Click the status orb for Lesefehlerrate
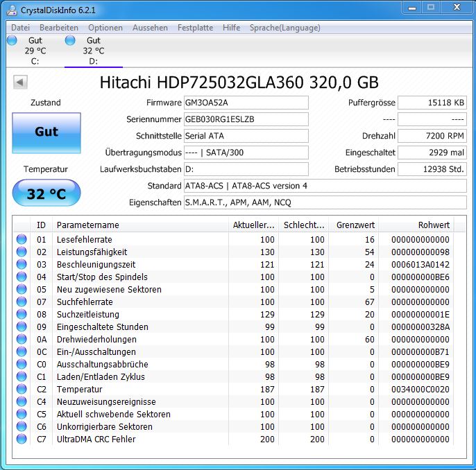476x470 pixels. (22, 239)
